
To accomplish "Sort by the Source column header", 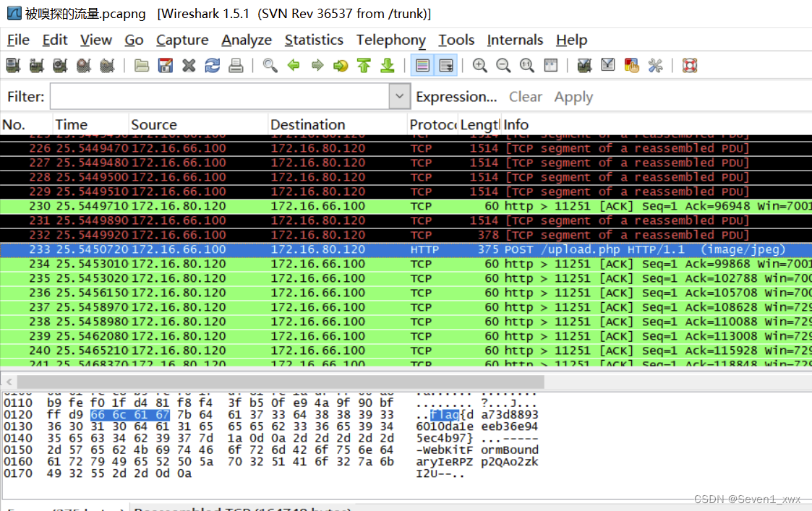I will coord(198,124).
